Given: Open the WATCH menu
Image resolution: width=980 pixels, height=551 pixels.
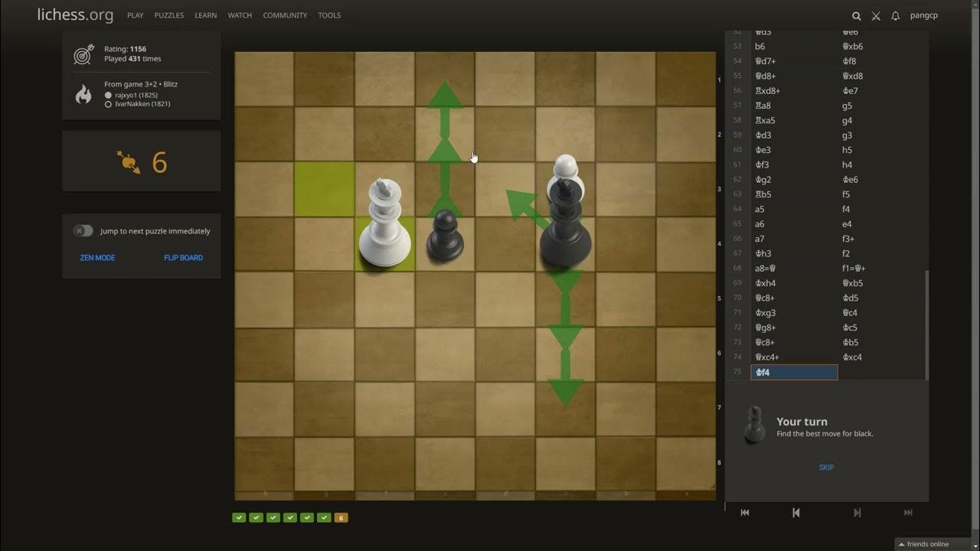Looking at the screenshot, I should (240, 15).
